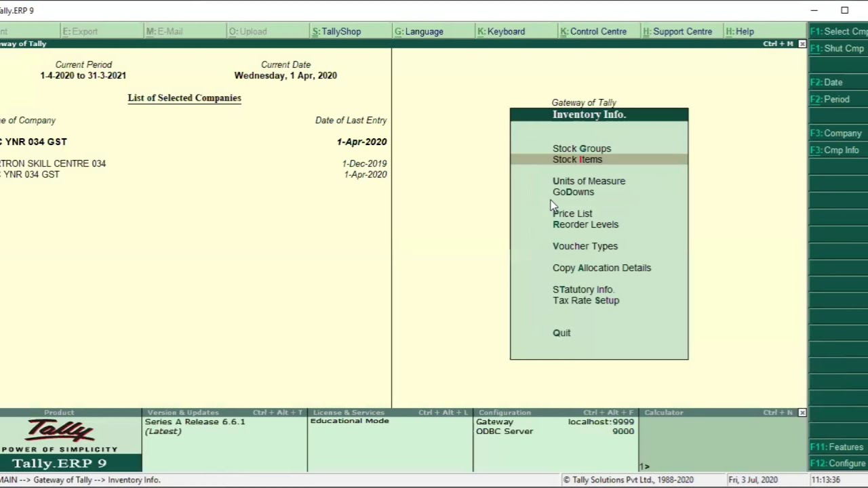The width and height of the screenshot is (868, 488).
Task: Click F3 Company button
Action: (x=838, y=133)
